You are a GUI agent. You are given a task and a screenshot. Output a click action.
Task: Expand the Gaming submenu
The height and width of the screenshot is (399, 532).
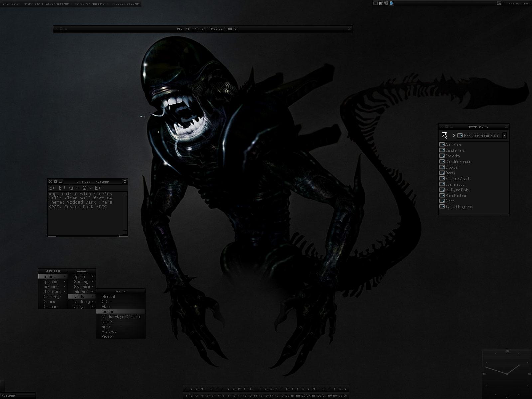82,281
